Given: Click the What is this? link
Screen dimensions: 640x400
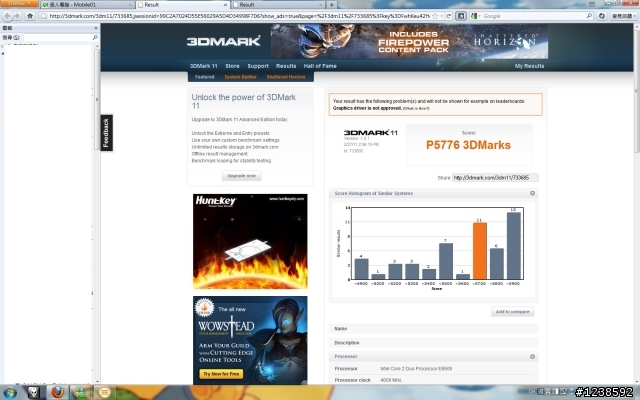Looking at the screenshot, I should pyautogui.click(x=416, y=109).
